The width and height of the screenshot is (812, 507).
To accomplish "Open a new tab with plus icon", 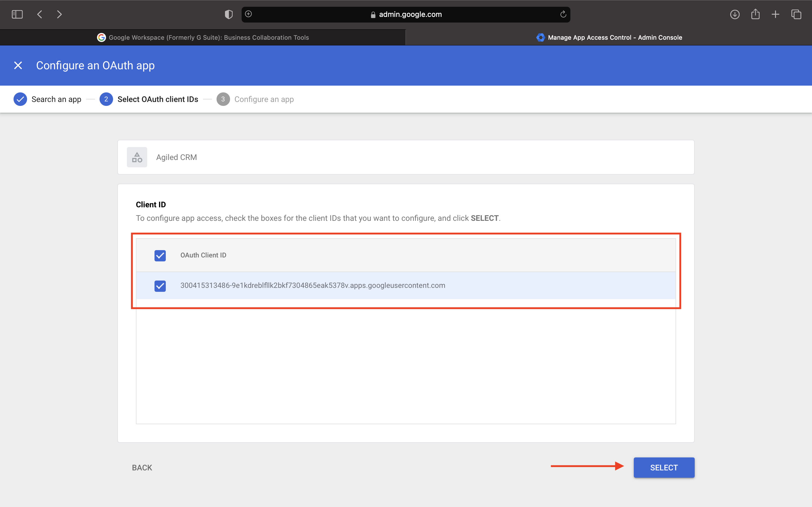I will (x=775, y=14).
